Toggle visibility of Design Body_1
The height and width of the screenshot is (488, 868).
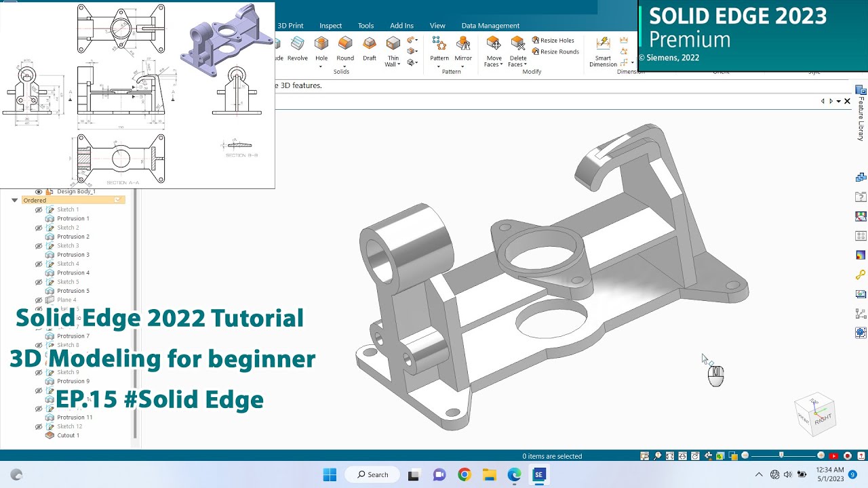(x=39, y=191)
